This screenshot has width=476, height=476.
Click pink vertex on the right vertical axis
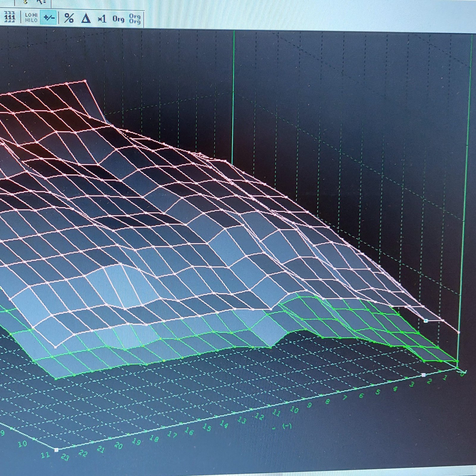[x=458, y=332]
